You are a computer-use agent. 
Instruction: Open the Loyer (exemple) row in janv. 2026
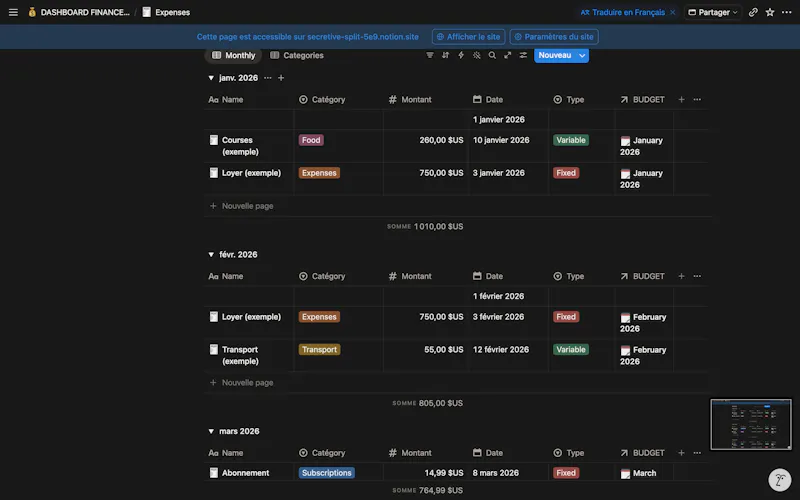(251, 173)
